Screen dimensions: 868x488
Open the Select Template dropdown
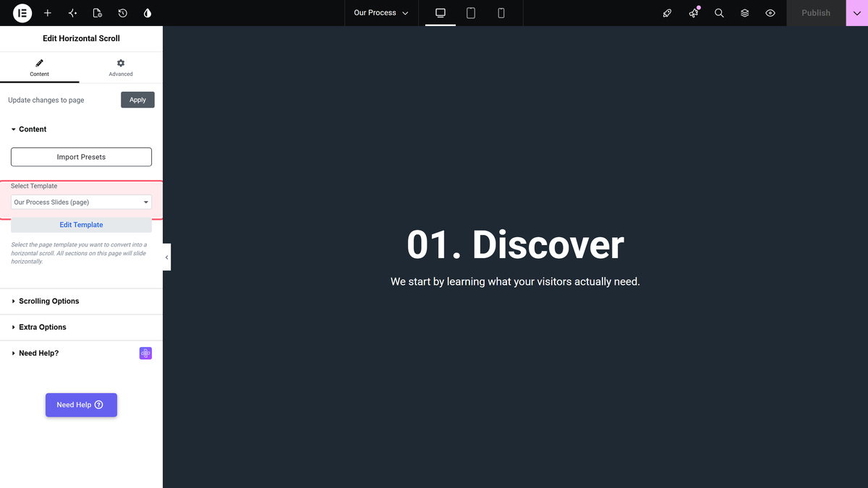81,202
